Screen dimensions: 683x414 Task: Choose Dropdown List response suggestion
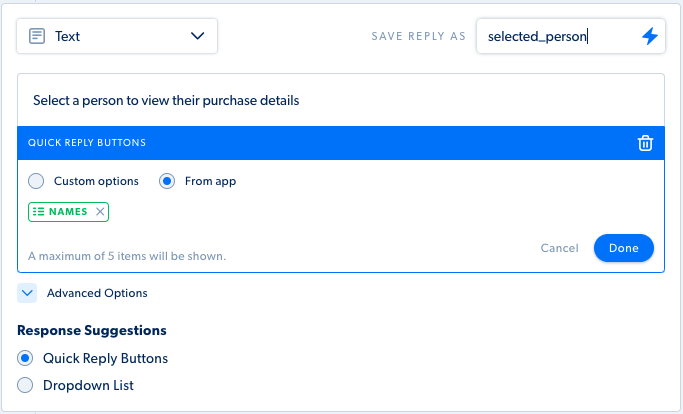(x=25, y=385)
